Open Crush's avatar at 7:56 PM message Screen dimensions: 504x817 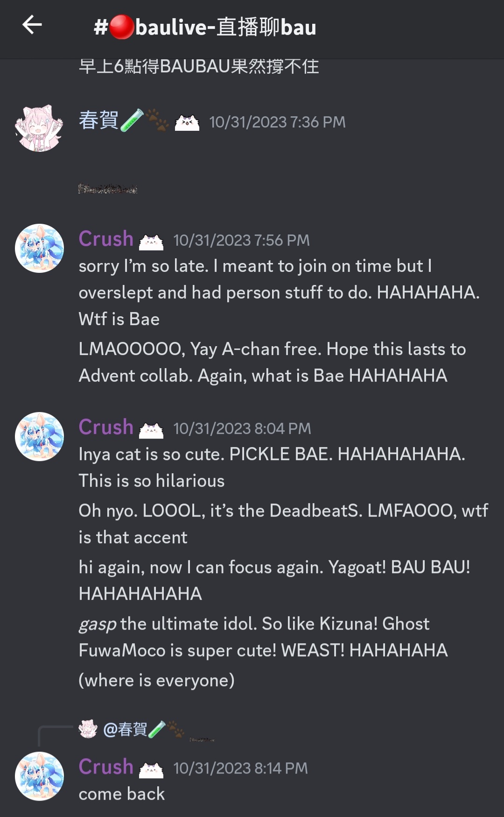[x=39, y=248]
